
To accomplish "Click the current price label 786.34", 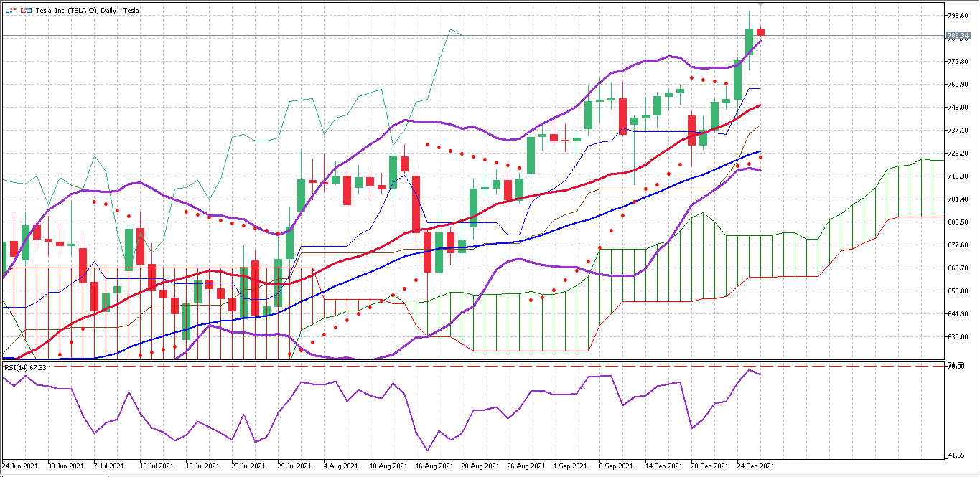I will click(958, 35).
